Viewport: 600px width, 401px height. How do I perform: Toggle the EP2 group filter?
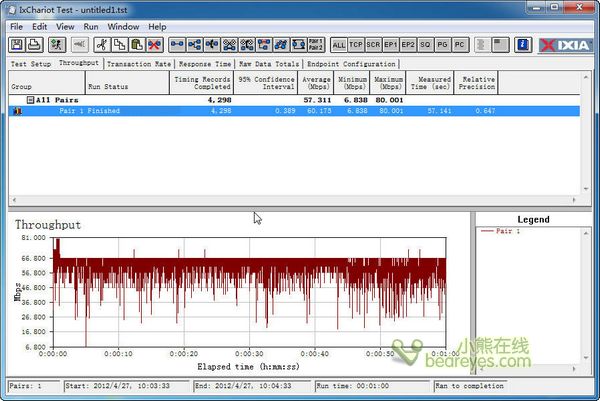pyautogui.click(x=408, y=45)
